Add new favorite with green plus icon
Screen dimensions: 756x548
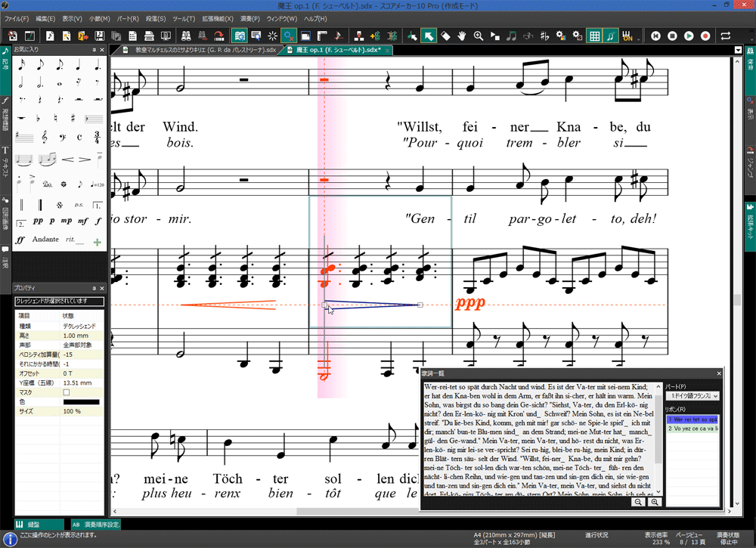(x=97, y=242)
